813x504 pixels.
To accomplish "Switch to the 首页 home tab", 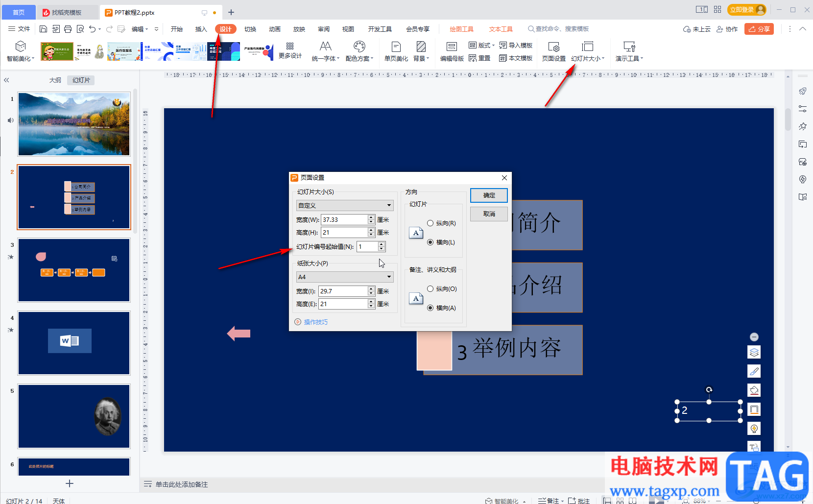I will 18,12.
